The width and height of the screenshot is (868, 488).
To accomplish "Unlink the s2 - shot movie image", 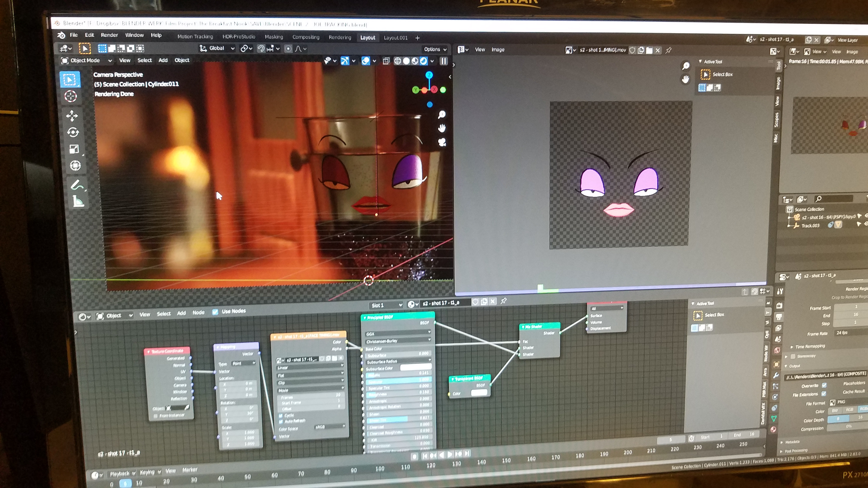I will tap(657, 50).
